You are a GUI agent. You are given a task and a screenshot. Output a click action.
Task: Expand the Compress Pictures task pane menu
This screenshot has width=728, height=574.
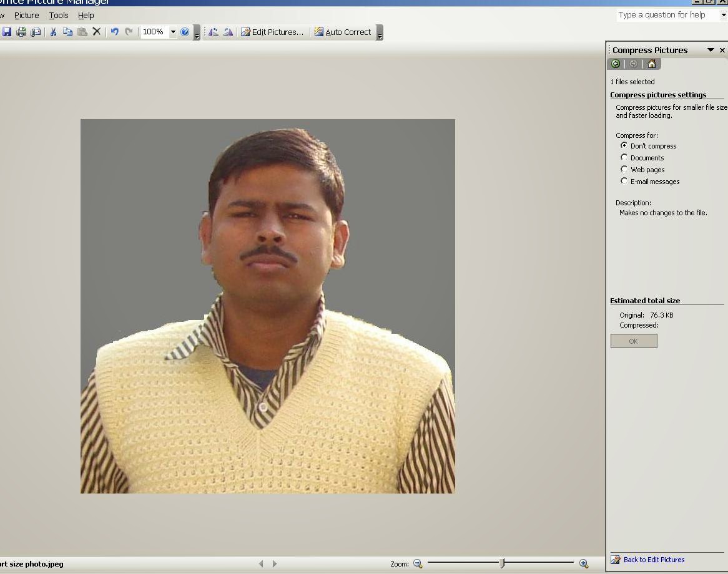[711, 50]
